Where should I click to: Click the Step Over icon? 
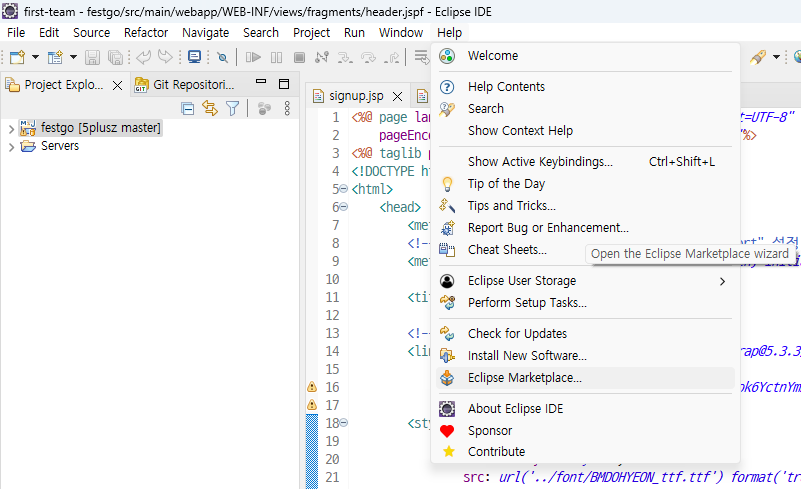368,57
